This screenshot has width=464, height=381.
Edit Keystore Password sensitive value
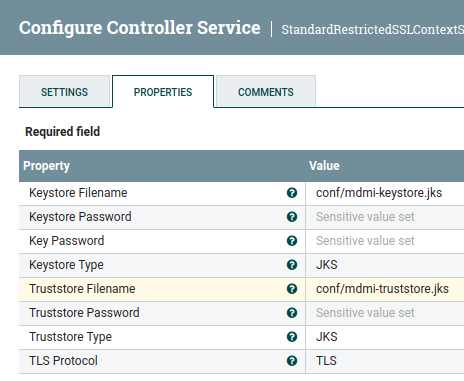[365, 217]
